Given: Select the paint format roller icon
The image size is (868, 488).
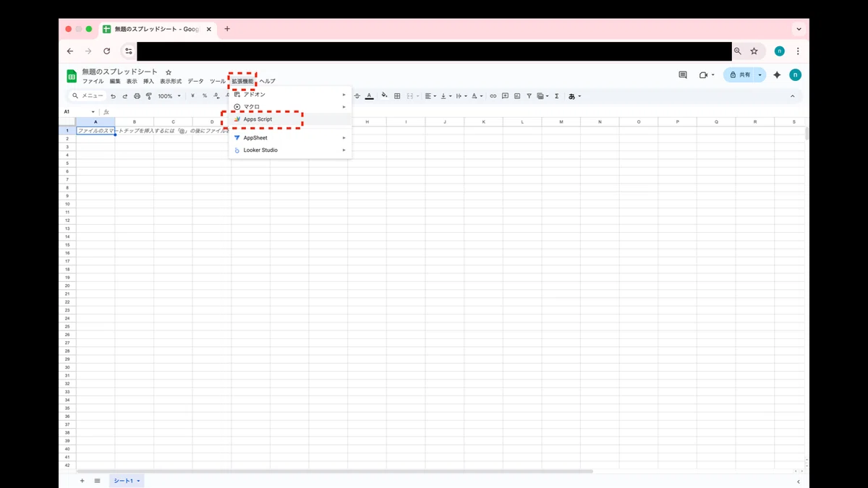Looking at the screenshot, I should click(149, 96).
